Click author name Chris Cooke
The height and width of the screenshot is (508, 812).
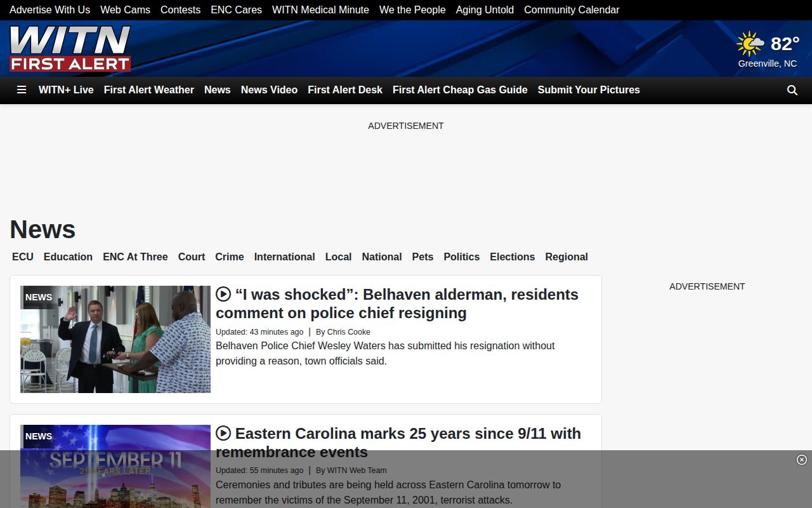[x=348, y=332]
